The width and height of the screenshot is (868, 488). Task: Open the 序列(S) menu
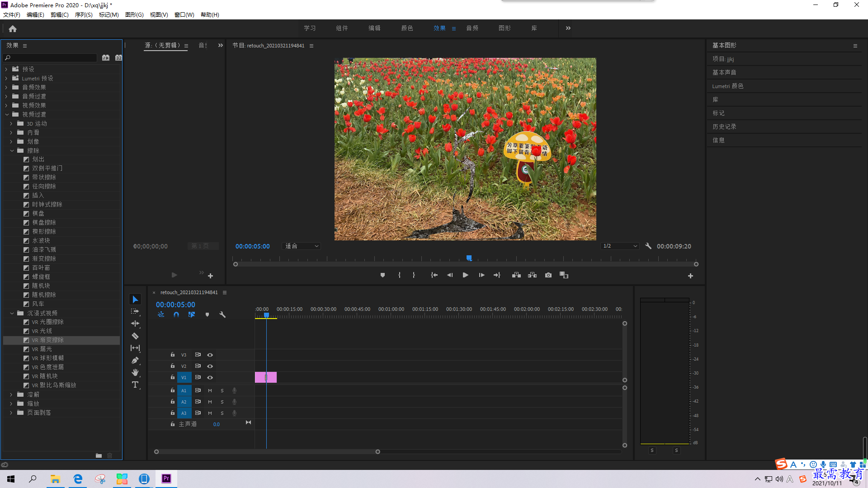click(x=84, y=14)
